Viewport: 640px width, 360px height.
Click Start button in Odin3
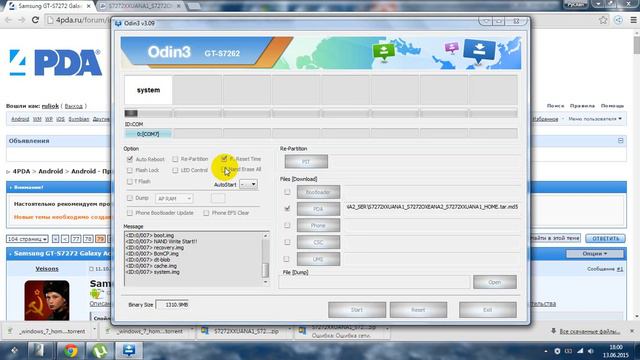[x=357, y=310]
